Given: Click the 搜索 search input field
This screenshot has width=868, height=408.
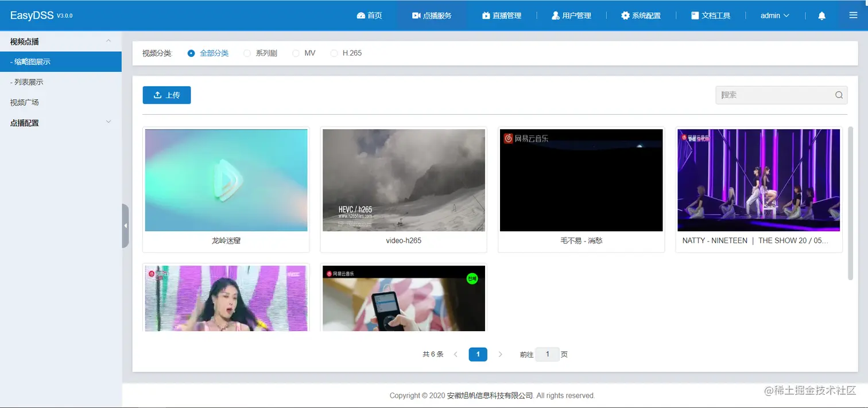Looking at the screenshot, I should tap(781, 95).
